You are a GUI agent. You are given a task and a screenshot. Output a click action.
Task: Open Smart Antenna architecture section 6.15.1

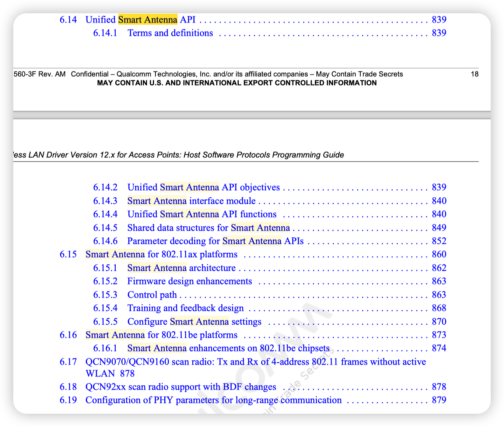[181, 268]
